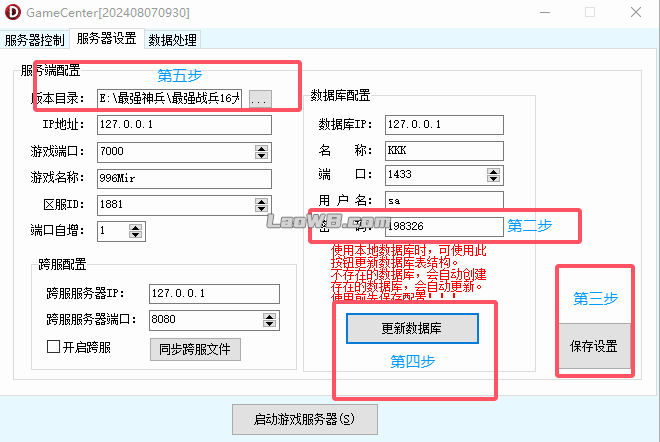Click the 跨服服务器IP input field
The image size is (660, 442).
(214, 294)
